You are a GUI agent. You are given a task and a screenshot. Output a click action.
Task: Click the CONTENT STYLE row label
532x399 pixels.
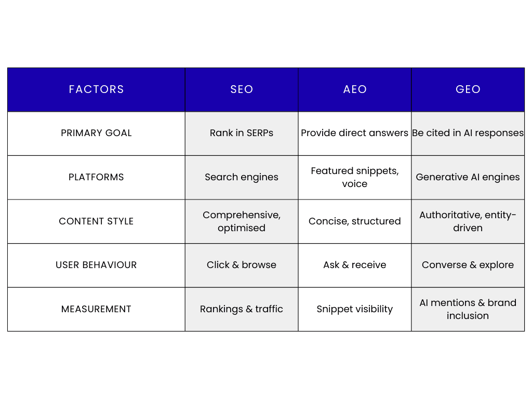point(96,221)
